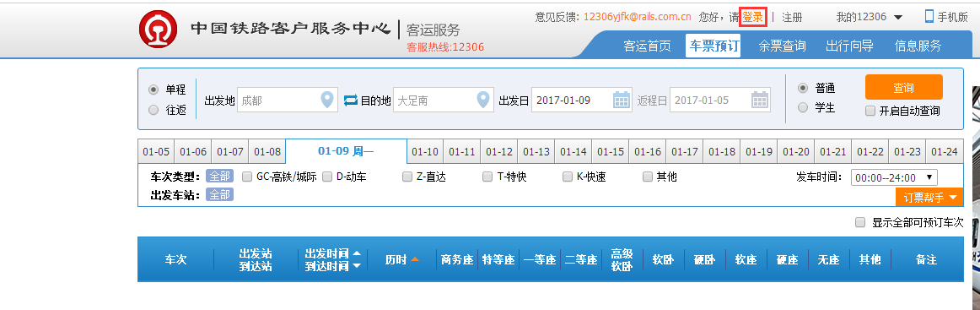The image size is (980, 310).
Task: Select date tab 01-07
Action: (230, 151)
